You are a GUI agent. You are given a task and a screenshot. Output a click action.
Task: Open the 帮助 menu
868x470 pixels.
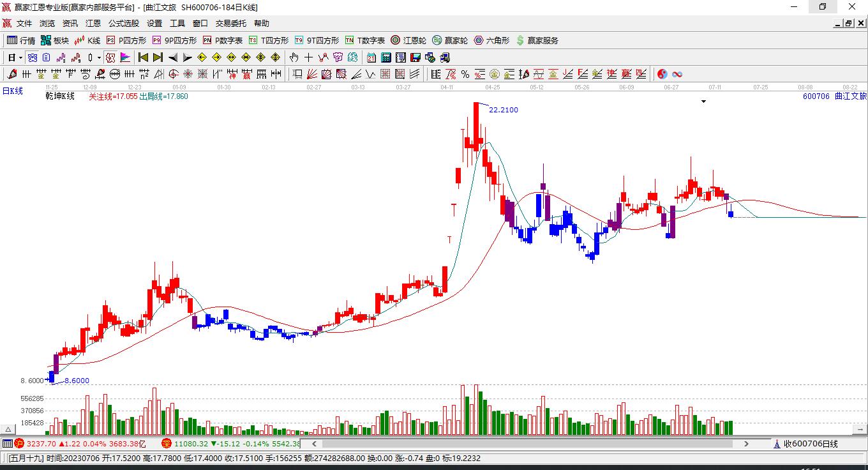[262, 24]
